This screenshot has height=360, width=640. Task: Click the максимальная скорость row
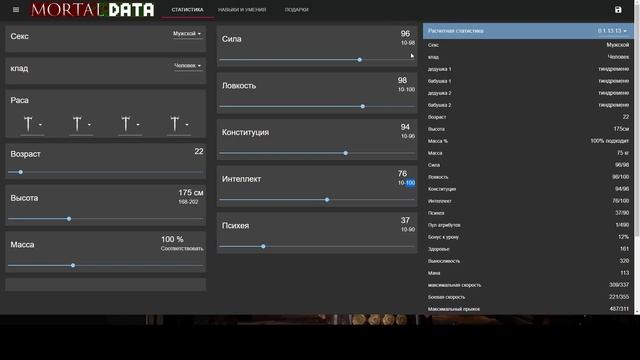point(528,285)
